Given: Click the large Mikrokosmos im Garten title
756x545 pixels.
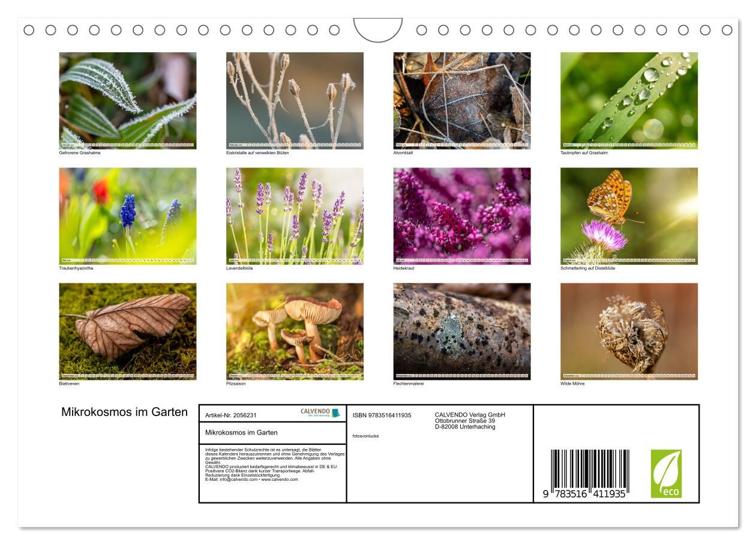Looking at the screenshot, I should pyautogui.click(x=124, y=412).
